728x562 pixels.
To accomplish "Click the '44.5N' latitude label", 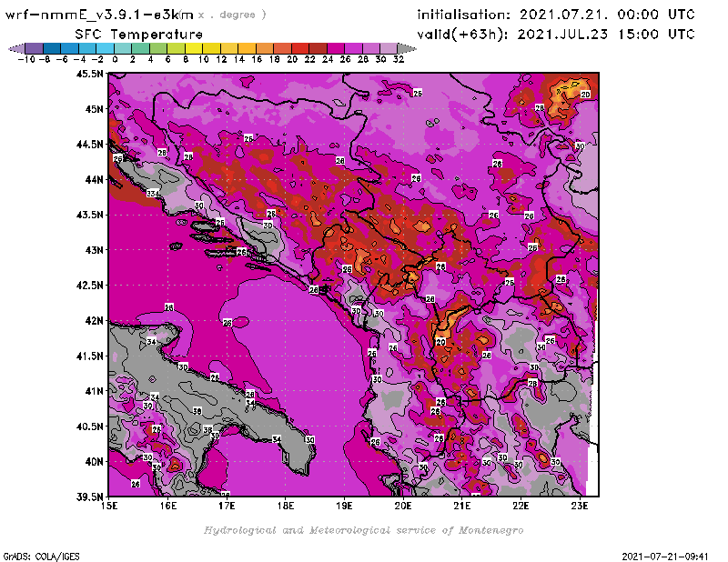I will (89, 145).
